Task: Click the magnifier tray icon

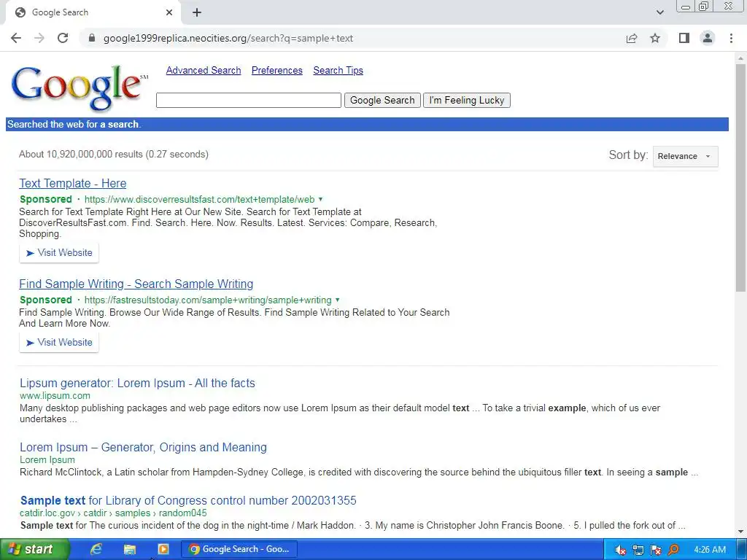Action: click(673, 550)
